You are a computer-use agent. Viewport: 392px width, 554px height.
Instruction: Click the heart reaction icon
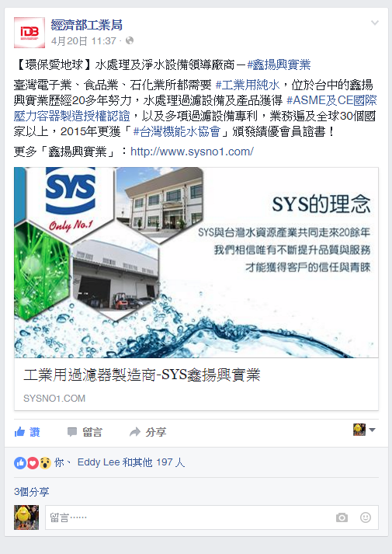tap(33, 463)
